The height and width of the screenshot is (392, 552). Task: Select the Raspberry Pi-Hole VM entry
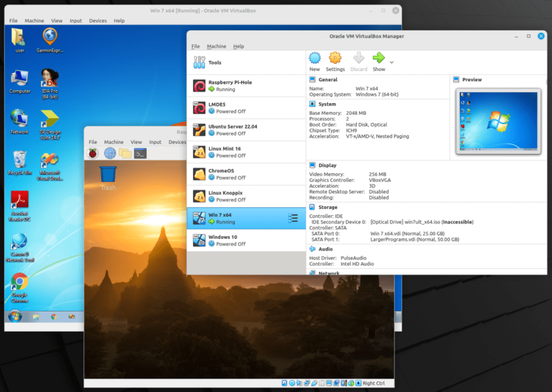click(x=246, y=86)
